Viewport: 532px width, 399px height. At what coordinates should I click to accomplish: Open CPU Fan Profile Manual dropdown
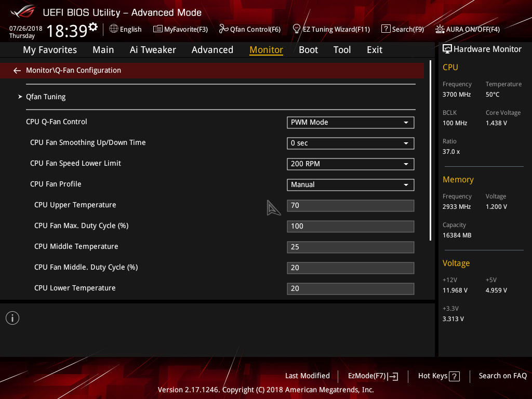[351, 184]
